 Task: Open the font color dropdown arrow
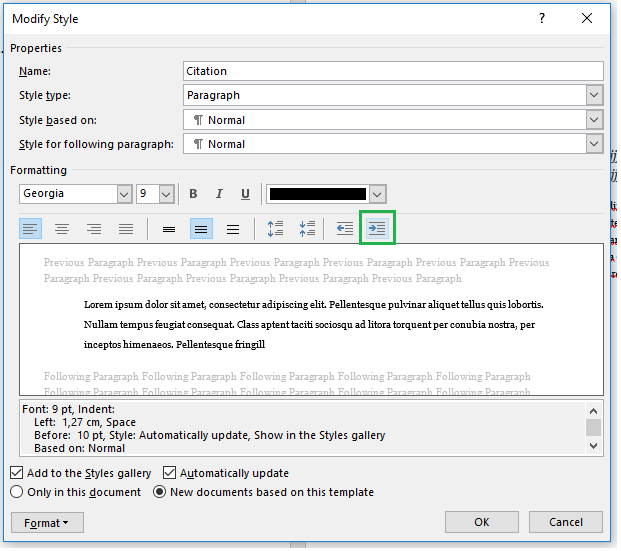point(377,194)
